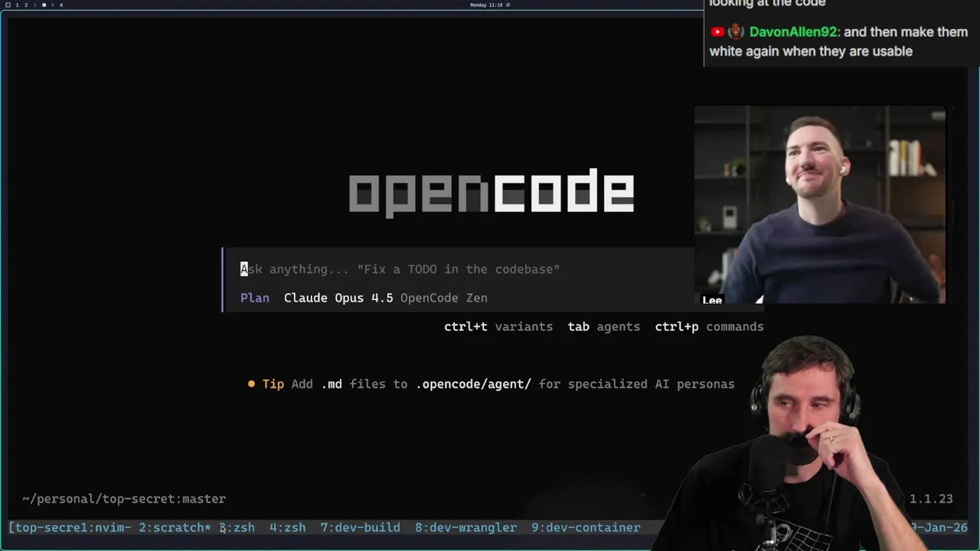Click DavonAllen92's avatar in chat
Screen dimensions: 980x551
point(736,32)
